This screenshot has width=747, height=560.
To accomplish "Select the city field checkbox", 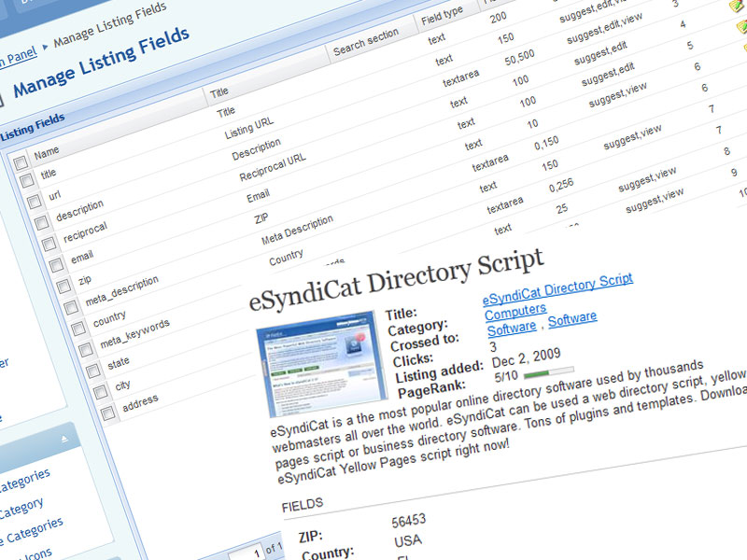I will point(101,392).
